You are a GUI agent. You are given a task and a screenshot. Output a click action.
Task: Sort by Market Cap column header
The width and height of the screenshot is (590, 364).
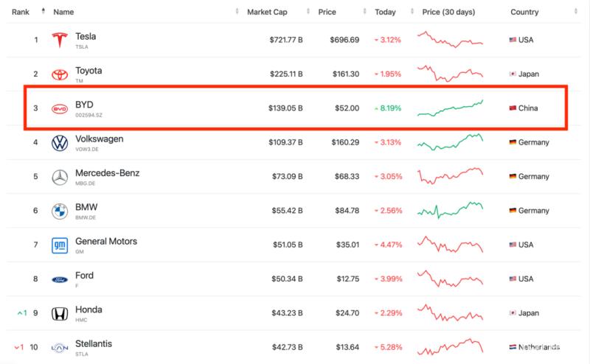(x=268, y=12)
